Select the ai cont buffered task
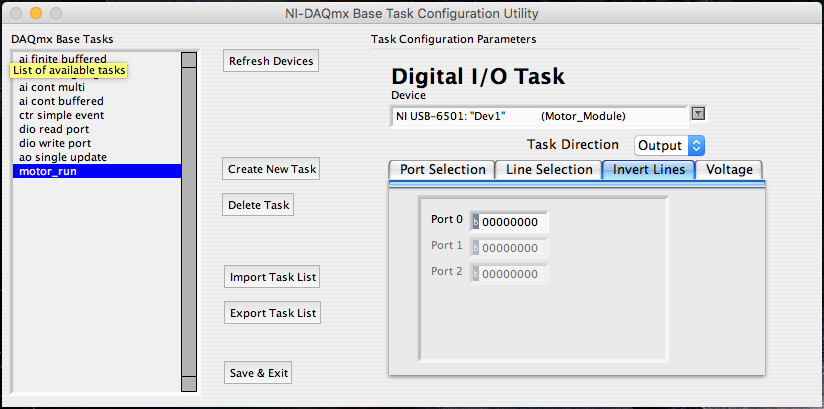 (97, 100)
